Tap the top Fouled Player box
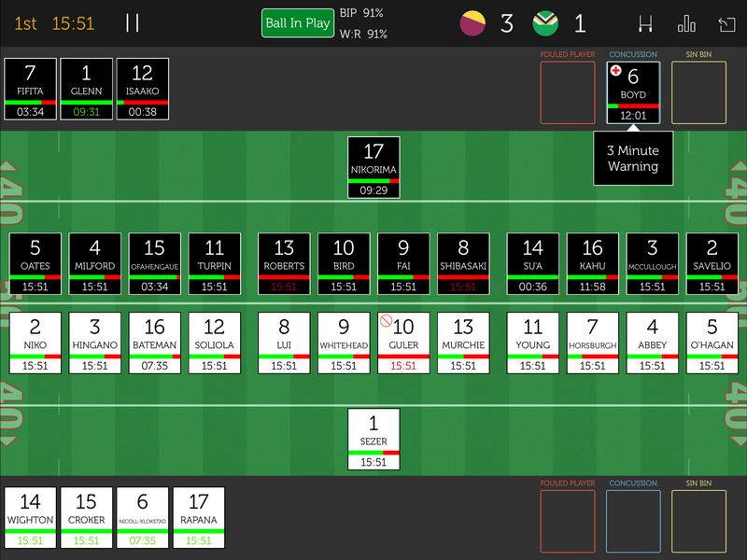The image size is (747, 560). (x=568, y=92)
